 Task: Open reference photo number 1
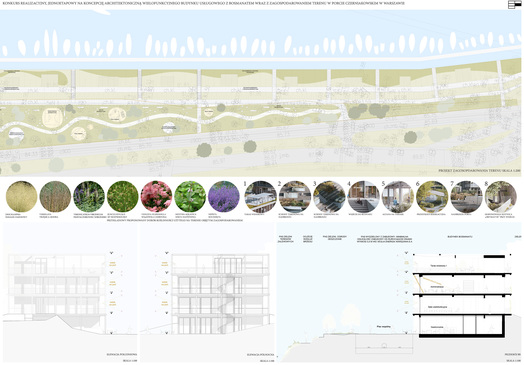coord(260,197)
